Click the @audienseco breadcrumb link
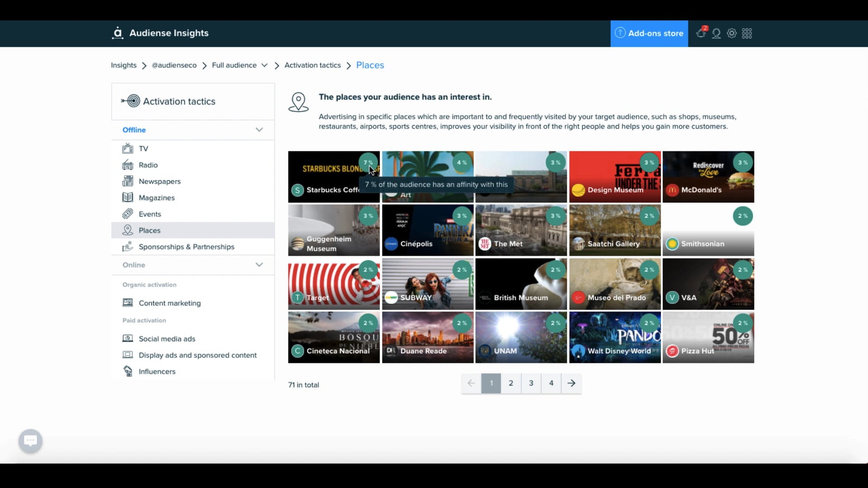 (174, 65)
